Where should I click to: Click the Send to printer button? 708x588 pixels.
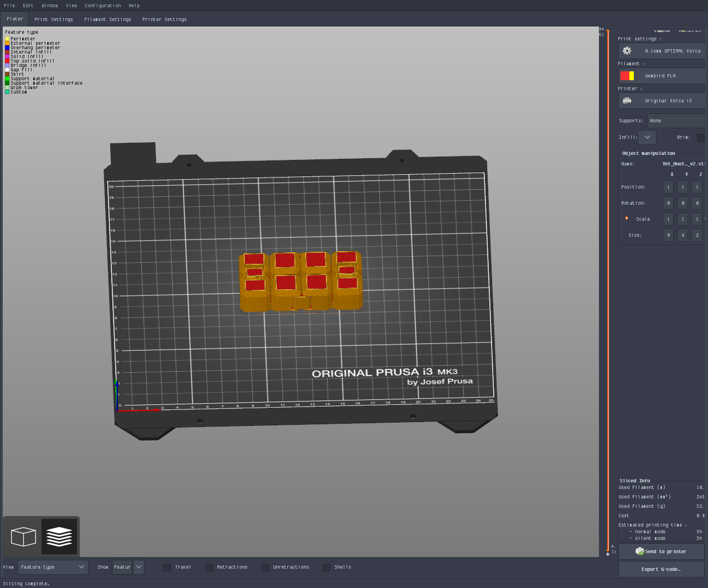coord(662,551)
